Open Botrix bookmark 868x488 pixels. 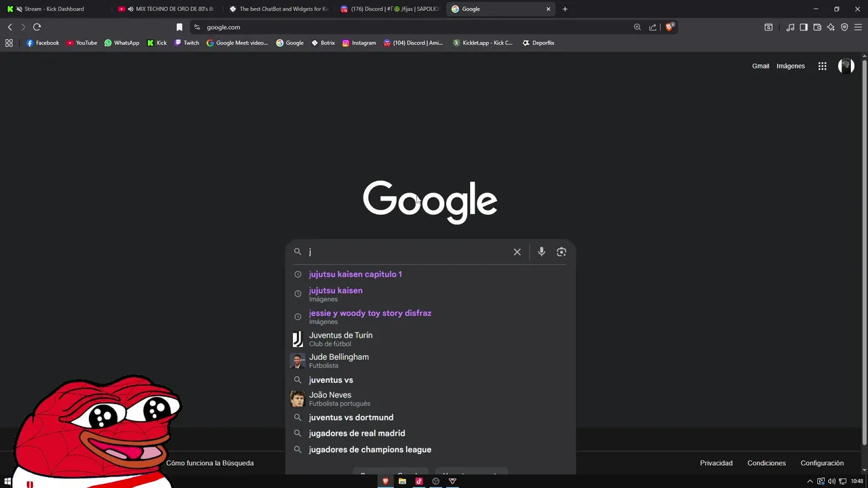tap(323, 43)
